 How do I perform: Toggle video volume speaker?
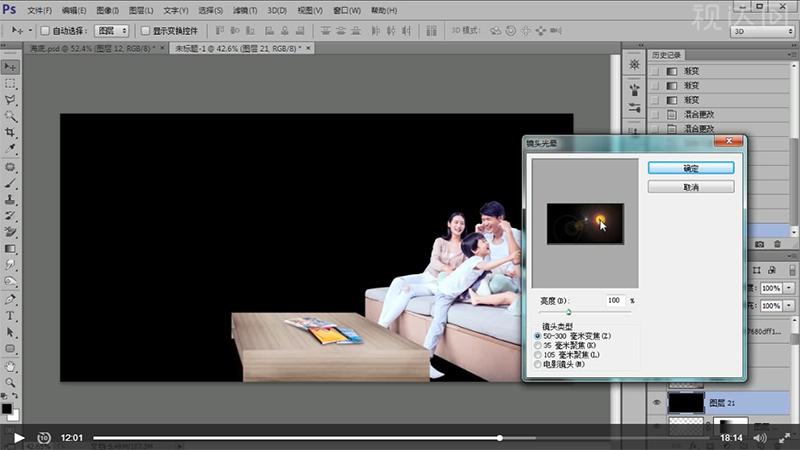[x=760, y=438]
